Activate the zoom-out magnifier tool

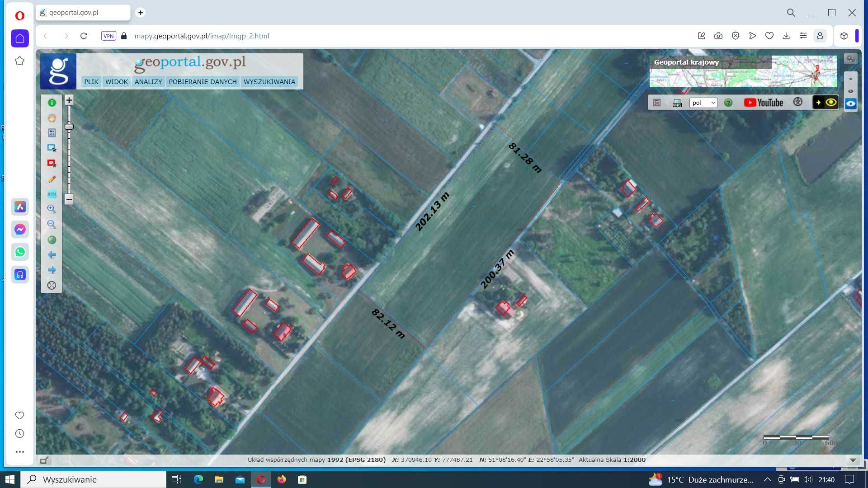pyautogui.click(x=52, y=225)
